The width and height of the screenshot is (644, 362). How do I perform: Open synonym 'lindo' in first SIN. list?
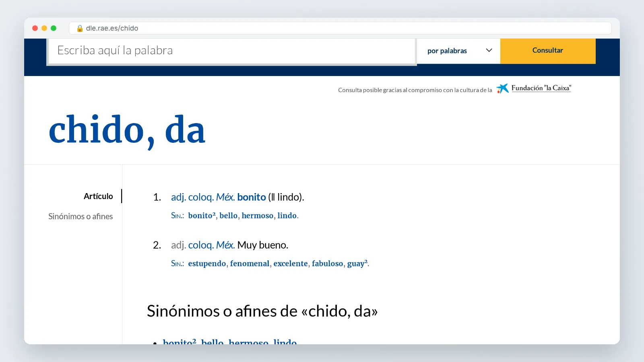pos(287,216)
